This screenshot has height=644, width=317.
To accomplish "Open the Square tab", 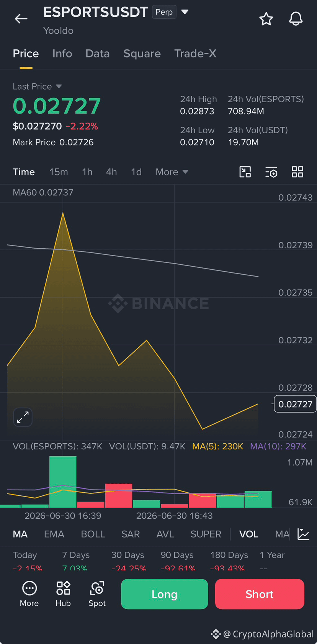I will (x=142, y=54).
